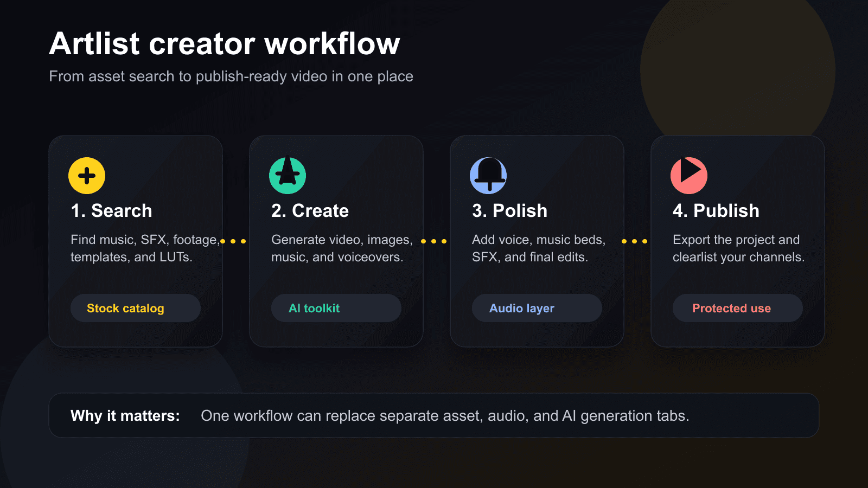The image size is (868, 488).
Task: Select the Stock catalog pill
Action: coord(136,308)
